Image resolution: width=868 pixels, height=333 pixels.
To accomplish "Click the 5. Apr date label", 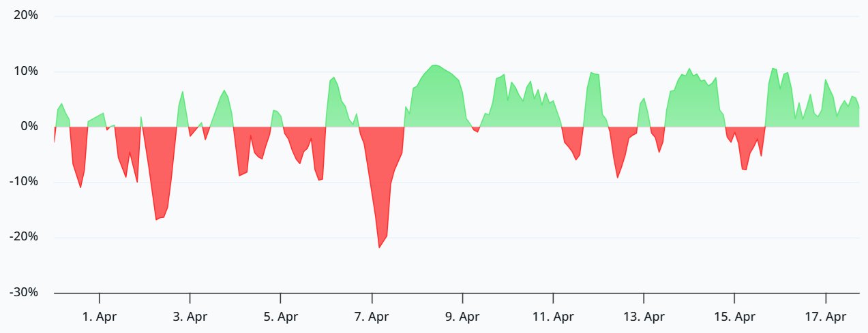I will pyautogui.click(x=281, y=317).
